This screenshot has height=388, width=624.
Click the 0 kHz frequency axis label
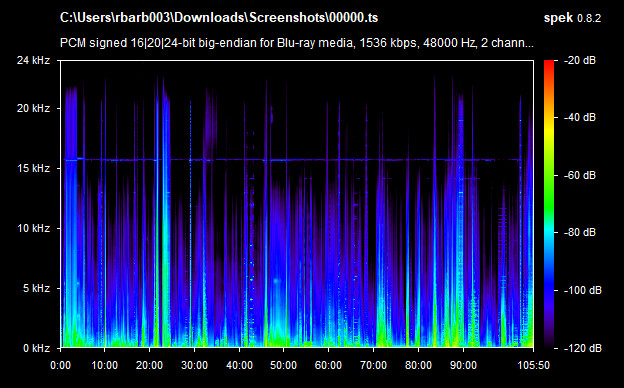pos(36,348)
